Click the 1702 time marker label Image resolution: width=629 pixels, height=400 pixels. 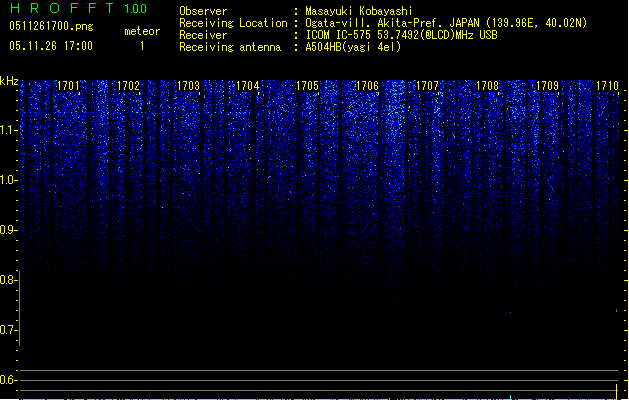(128, 86)
